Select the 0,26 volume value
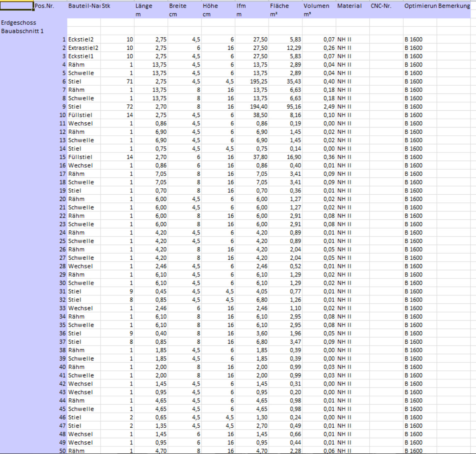This screenshot has height=454, width=476. [319, 48]
